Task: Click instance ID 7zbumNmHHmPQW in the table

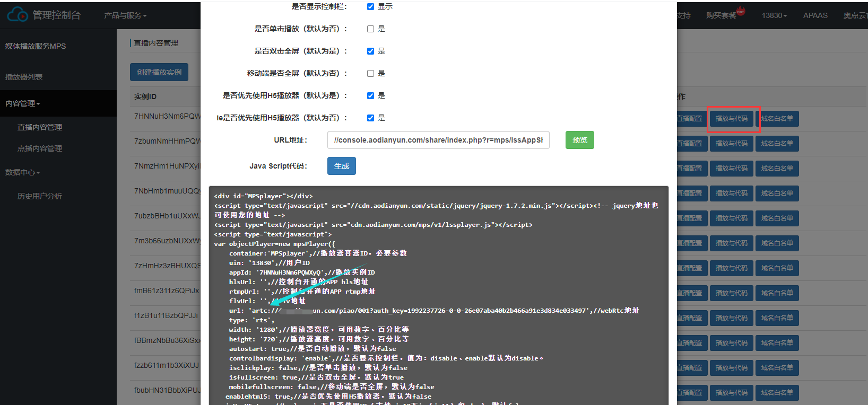Action: 167,141
